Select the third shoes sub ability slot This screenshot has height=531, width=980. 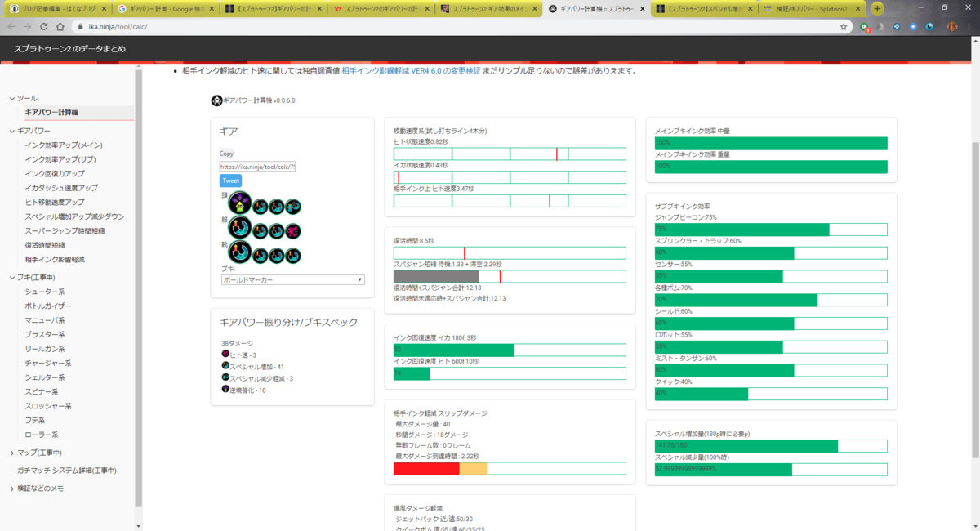293,257
